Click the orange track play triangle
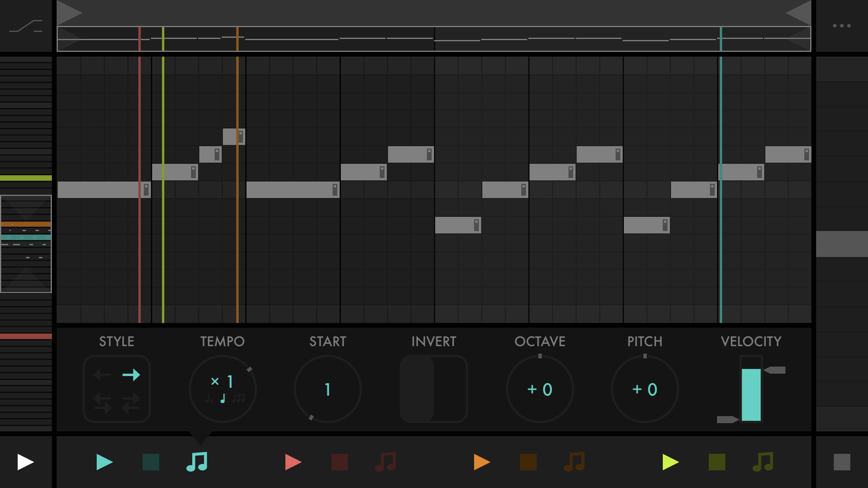The image size is (868, 488). [482, 462]
